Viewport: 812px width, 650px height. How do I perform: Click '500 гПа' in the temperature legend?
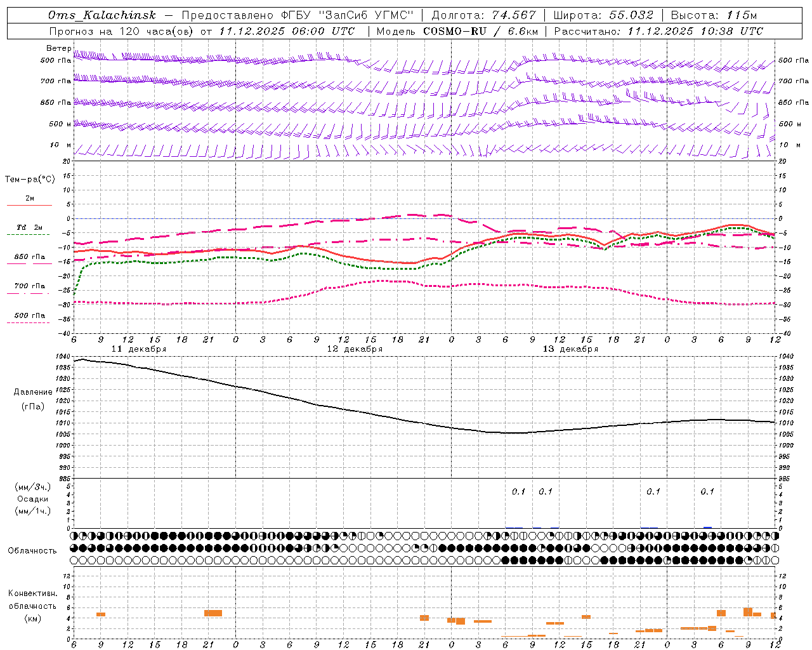point(30,315)
